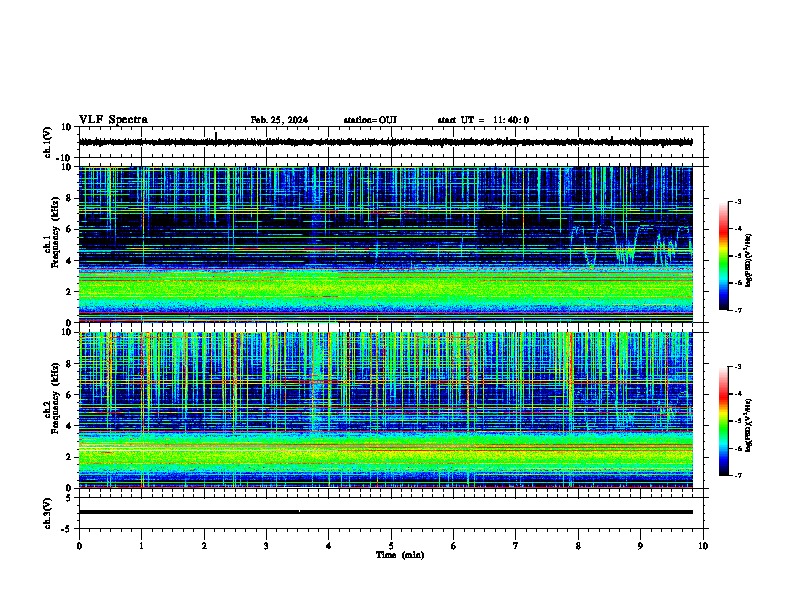Click the "2" tick on the time axis
Viewport: 792px width, 612px height.
[x=204, y=546]
